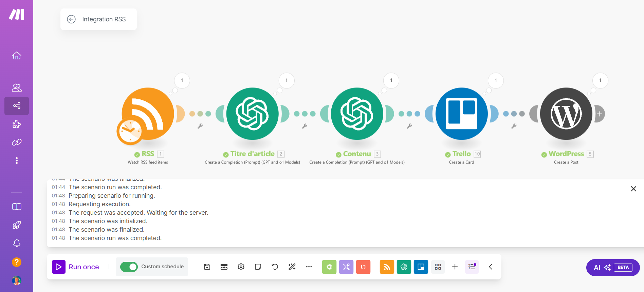Image resolution: width=644 pixels, height=292 pixels.
Task: Toggle the scenario scheduling switch
Action: (129, 267)
